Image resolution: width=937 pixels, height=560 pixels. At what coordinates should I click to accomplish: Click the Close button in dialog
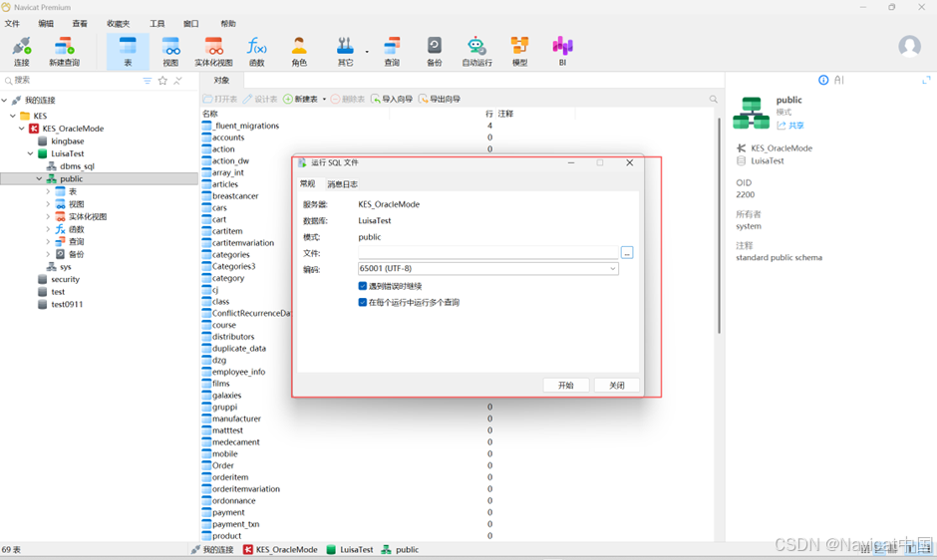pyautogui.click(x=617, y=386)
